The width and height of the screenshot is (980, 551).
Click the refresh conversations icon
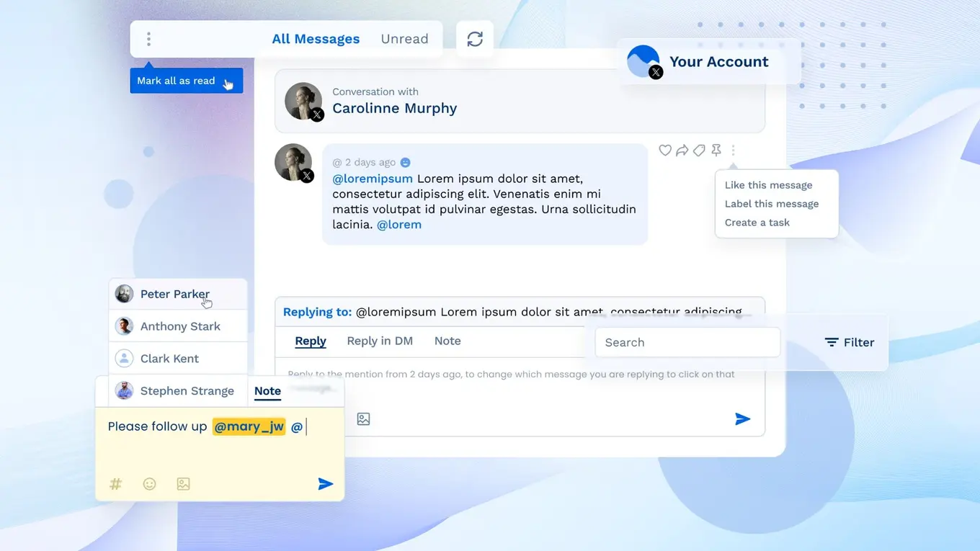click(474, 39)
